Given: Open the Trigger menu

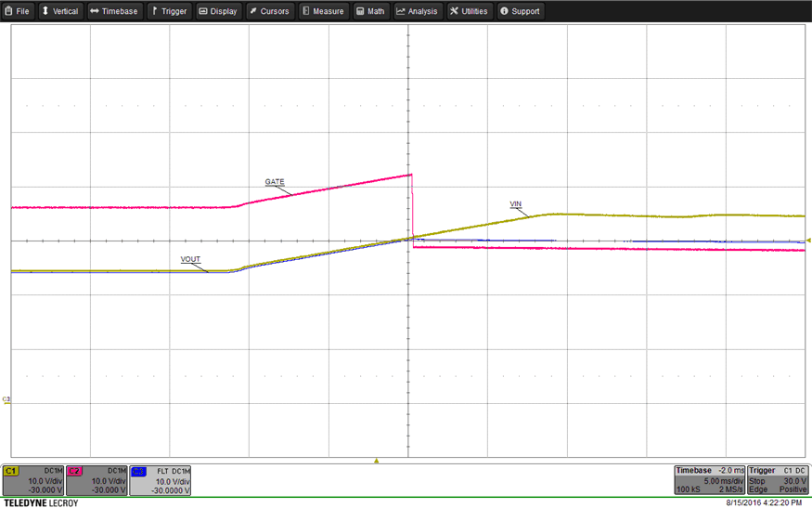Looking at the screenshot, I should click(x=170, y=11).
